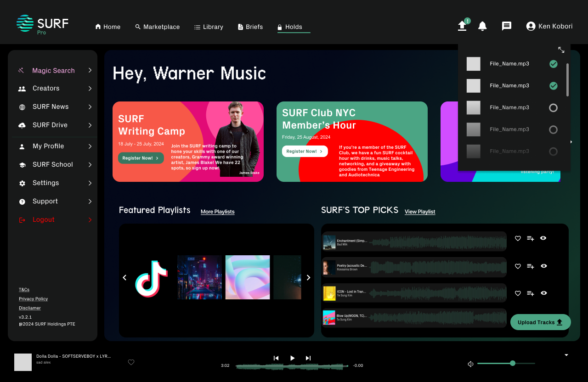
Task: Open the messages chat icon
Action: click(x=507, y=26)
